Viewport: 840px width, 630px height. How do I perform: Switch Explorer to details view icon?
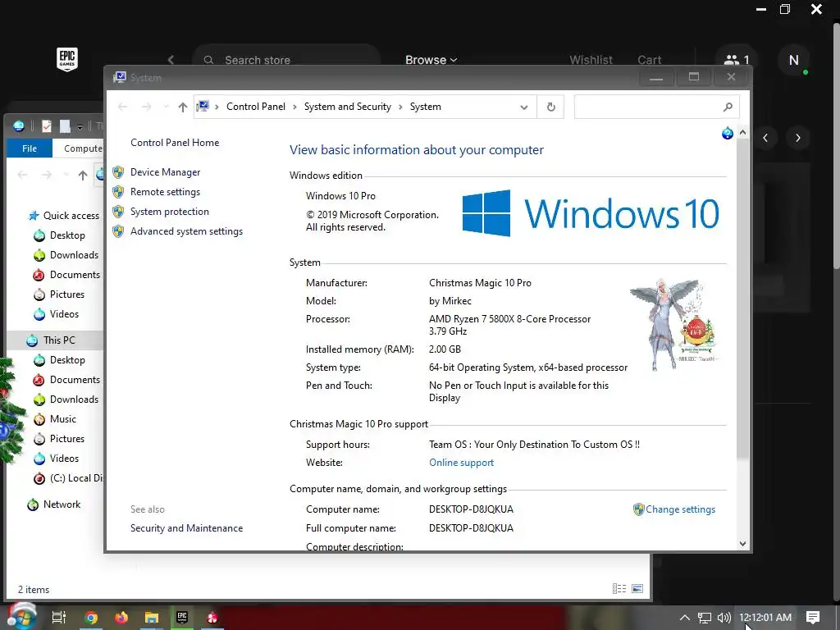(x=619, y=589)
